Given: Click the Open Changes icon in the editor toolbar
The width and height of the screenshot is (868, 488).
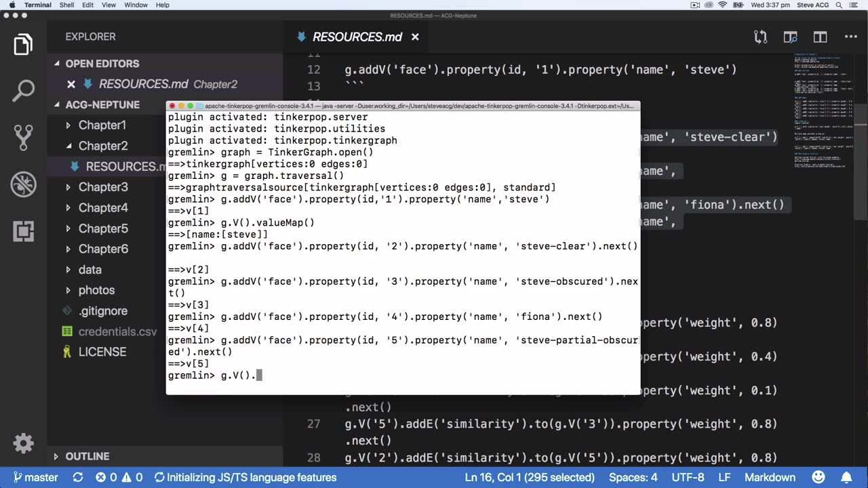Looking at the screenshot, I should (x=761, y=37).
